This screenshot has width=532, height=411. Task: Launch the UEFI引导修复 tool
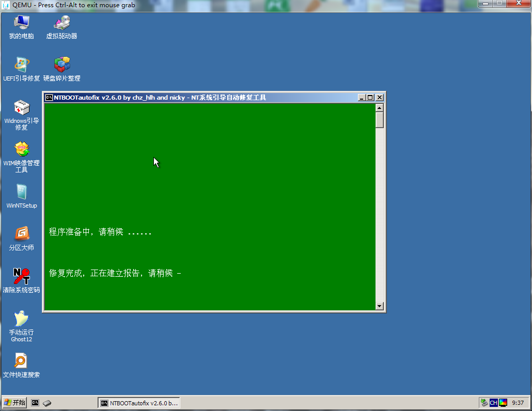[21, 65]
